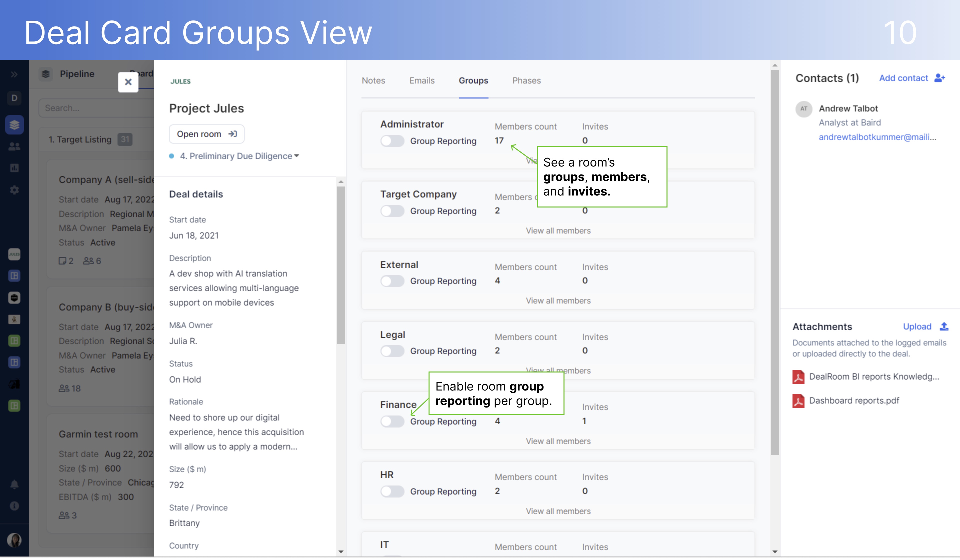Open the Pipeline layers icon in sidebar
This screenshot has height=560, width=960.
point(14,124)
